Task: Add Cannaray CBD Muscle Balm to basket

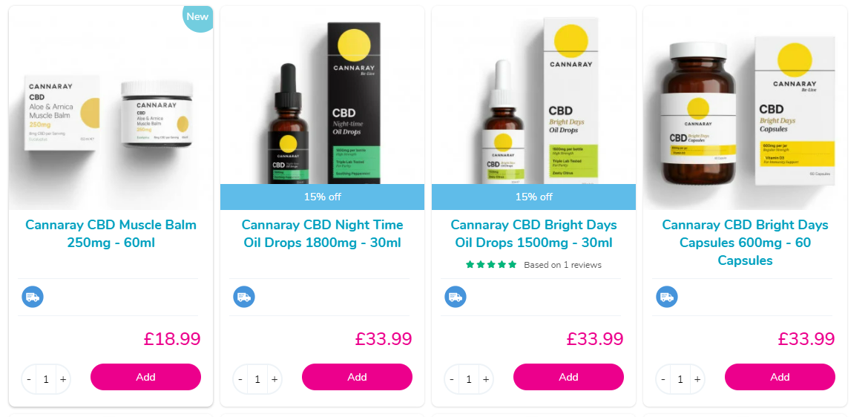Action: tap(145, 377)
